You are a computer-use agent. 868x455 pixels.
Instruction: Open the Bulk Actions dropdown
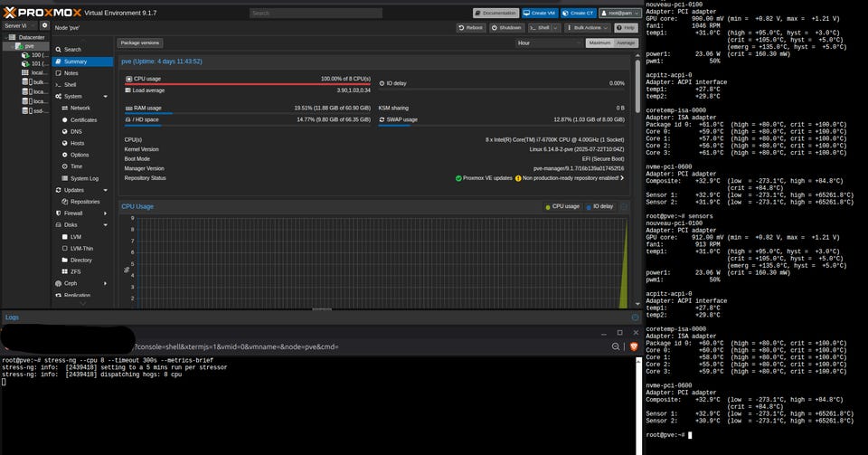[588, 28]
